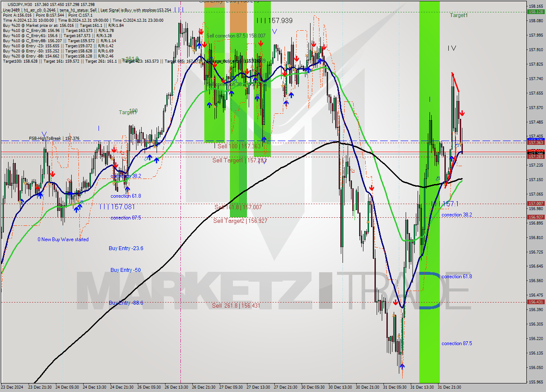Click the red 156.927 price axis tag

point(536,217)
